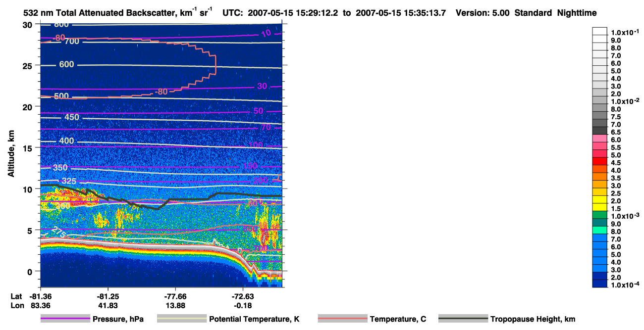Pick the mint green colorbar swatch

[600, 230]
